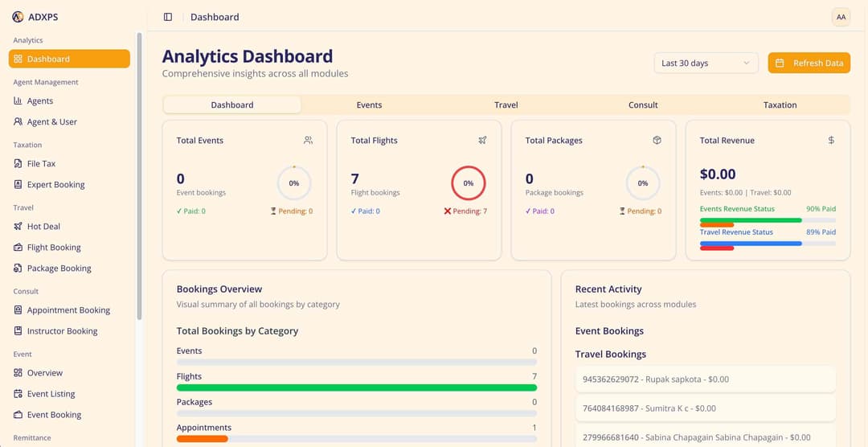Open the Last 30 days dropdown
The width and height of the screenshot is (868, 447).
[706, 63]
